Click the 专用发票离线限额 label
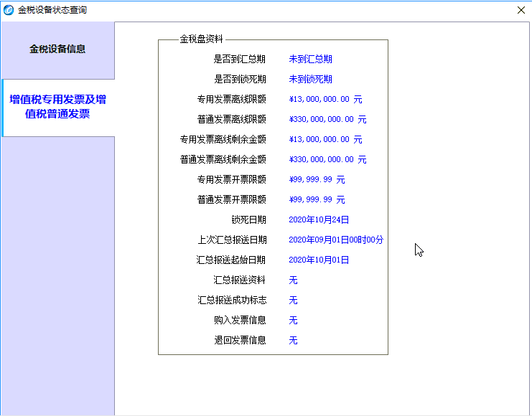Viewport: 532px width, 416px height. 231,100
